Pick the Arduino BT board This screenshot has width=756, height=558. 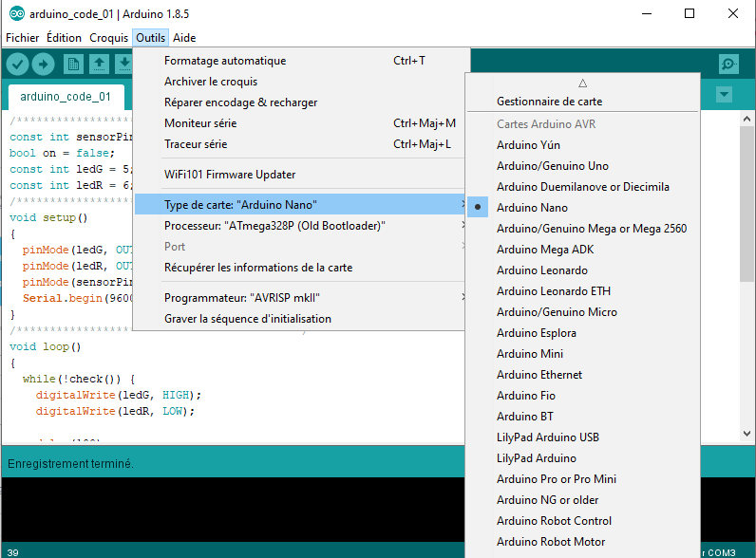[x=582, y=417]
